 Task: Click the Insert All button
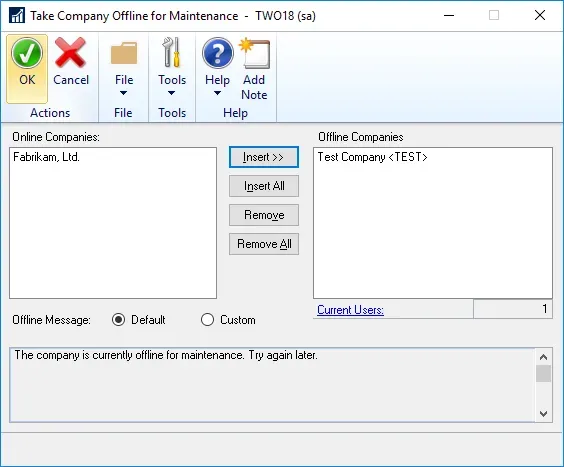[264, 186]
